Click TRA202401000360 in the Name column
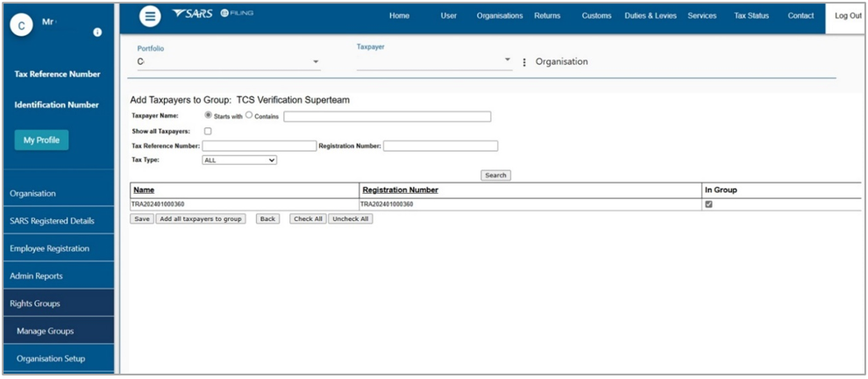This screenshot has width=868, height=379. click(x=158, y=204)
